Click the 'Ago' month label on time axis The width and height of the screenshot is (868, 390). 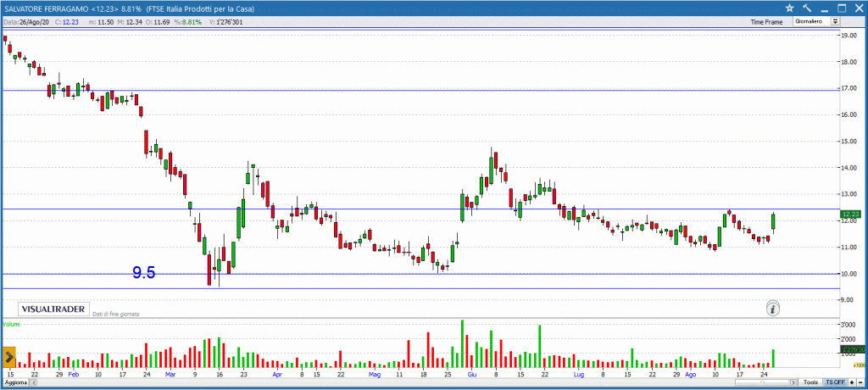[x=690, y=375]
